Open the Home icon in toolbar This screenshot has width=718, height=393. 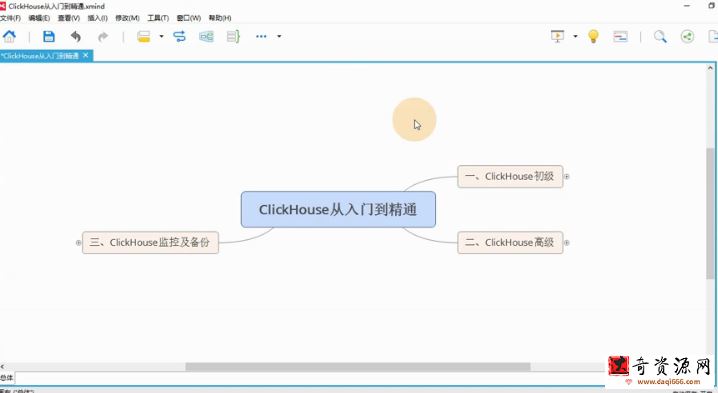[x=9, y=36]
